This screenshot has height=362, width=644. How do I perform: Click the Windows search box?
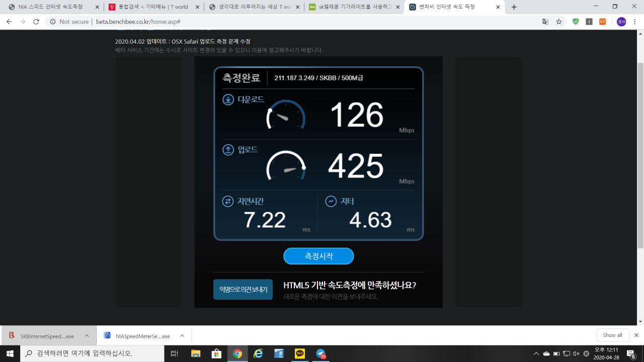click(x=93, y=353)
